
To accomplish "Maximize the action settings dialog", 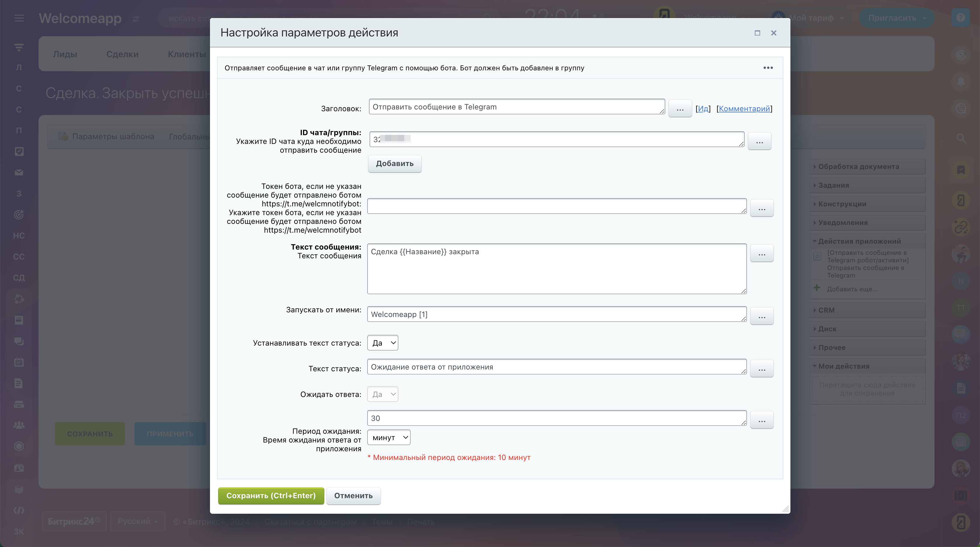I will pyautogui.click(x=757, y=33).
